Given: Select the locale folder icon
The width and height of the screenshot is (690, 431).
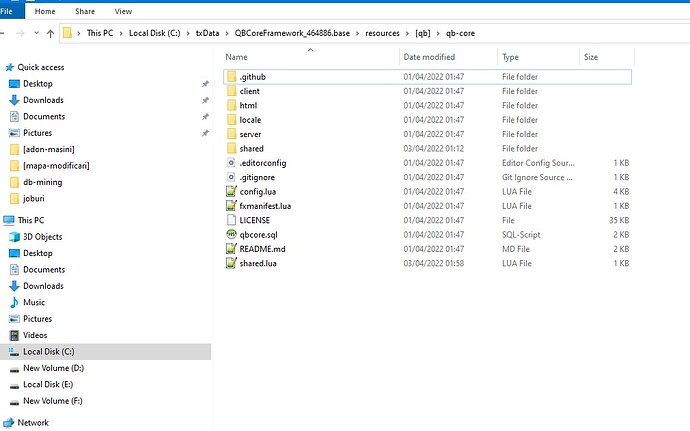Looking at the screenshot, I should [231, 120].
